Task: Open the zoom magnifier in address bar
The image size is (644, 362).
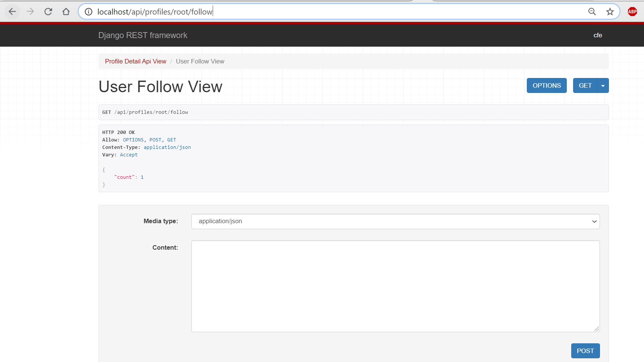Action: coord(592,12)
